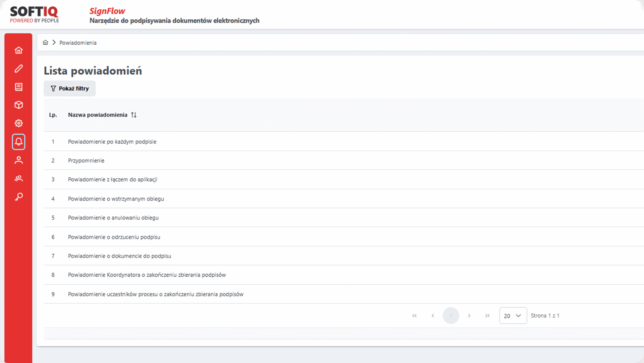The image size is (644, 363).
Task: Sort by Nazwa powiadomienia column arrows
Action: (x=134, y=115)
